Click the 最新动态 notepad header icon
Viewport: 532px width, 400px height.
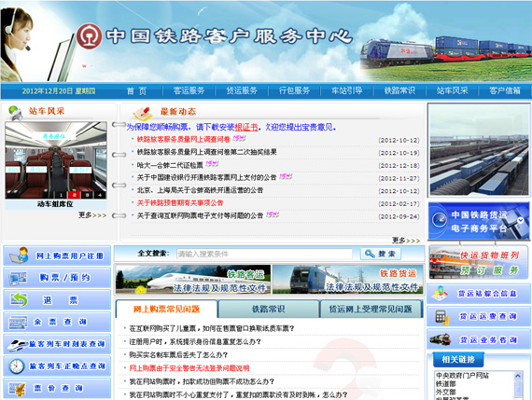point(142,113)
